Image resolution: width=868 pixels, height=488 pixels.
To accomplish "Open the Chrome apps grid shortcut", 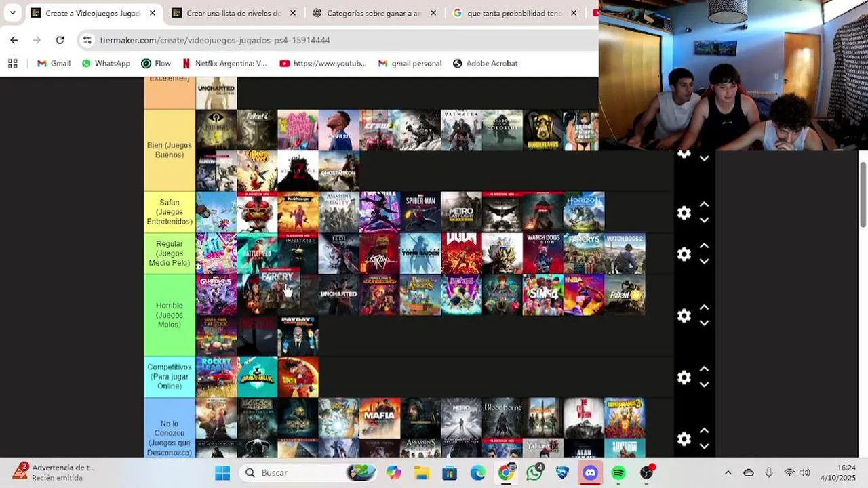I will click(x=12, y=63).
